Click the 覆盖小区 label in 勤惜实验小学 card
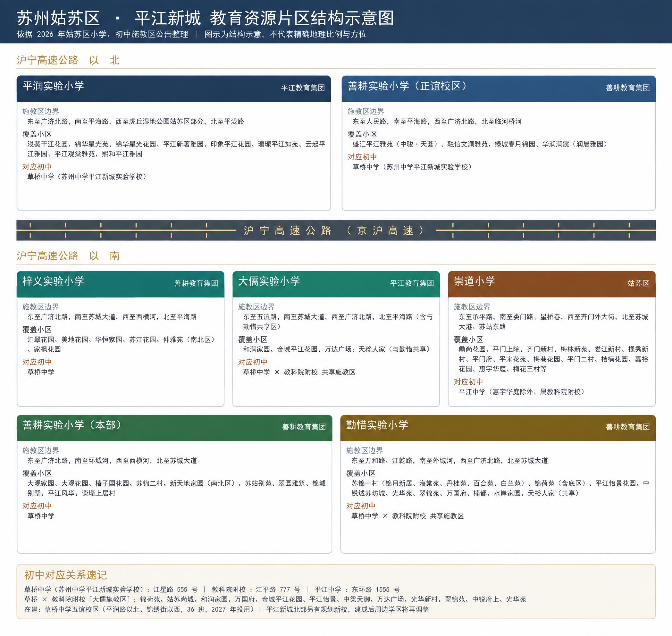Screen dimensions: 672x636 (361, 473)
